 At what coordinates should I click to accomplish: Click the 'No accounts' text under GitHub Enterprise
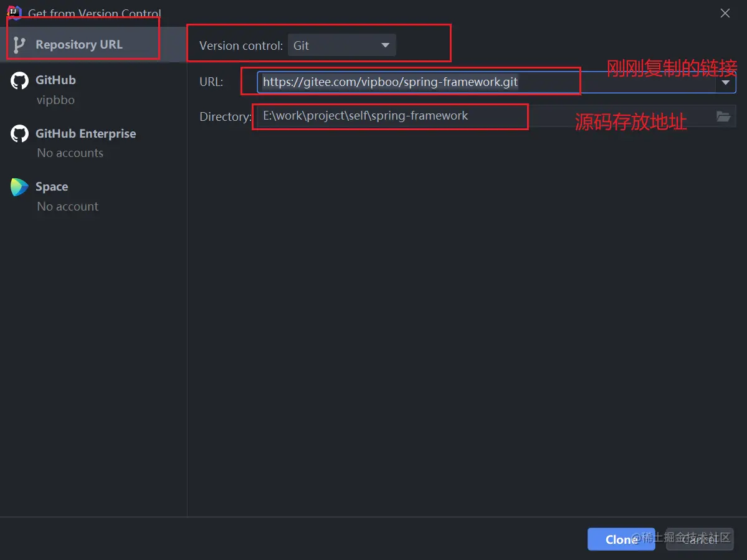tap(70, 153)
